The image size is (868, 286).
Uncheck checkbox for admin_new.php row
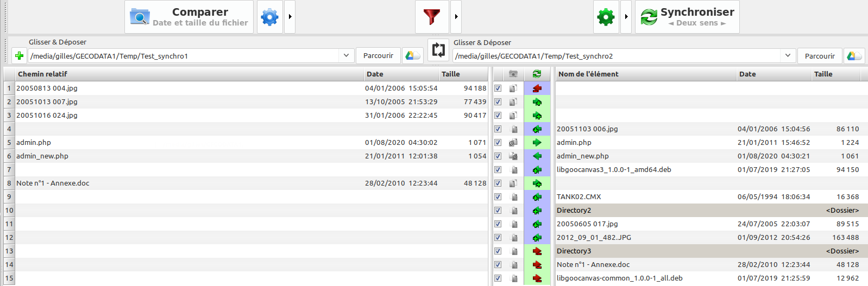coord(498,156)
